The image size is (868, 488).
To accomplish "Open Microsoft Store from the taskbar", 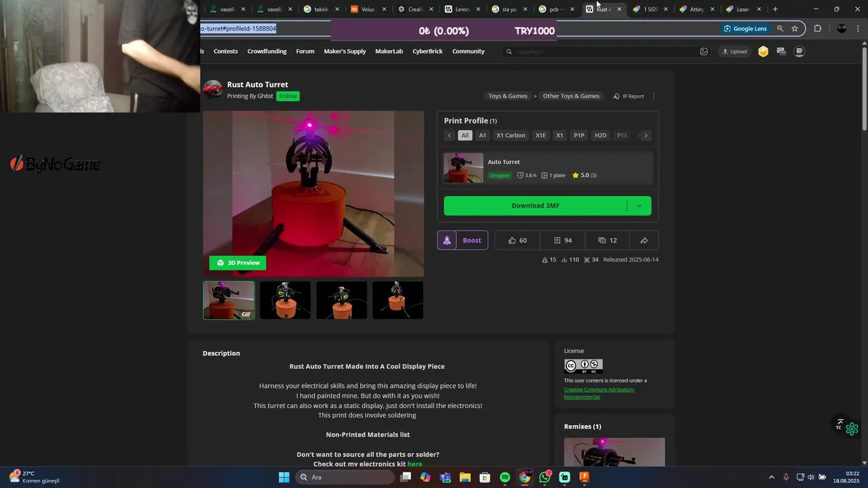I will [x=485, y=477].
